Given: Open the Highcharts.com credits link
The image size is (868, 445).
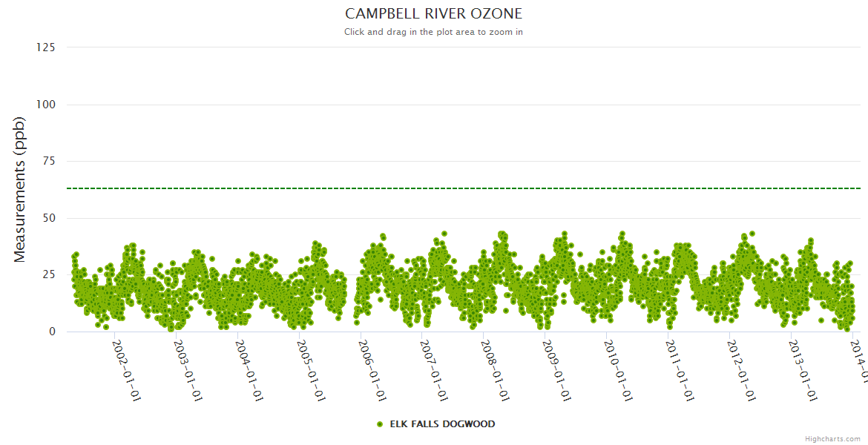Looking at the screenshot, I should (x=832, y=439).
